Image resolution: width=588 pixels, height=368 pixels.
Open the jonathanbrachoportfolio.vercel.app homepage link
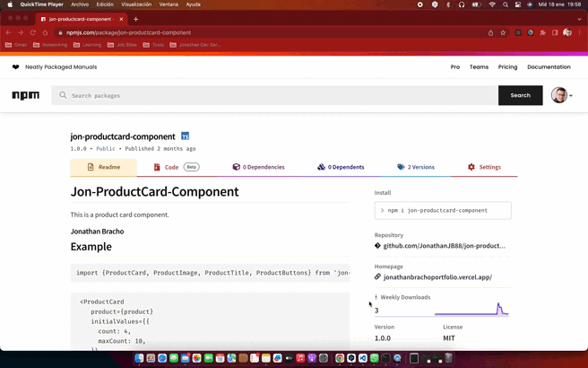tap(437, 277)
